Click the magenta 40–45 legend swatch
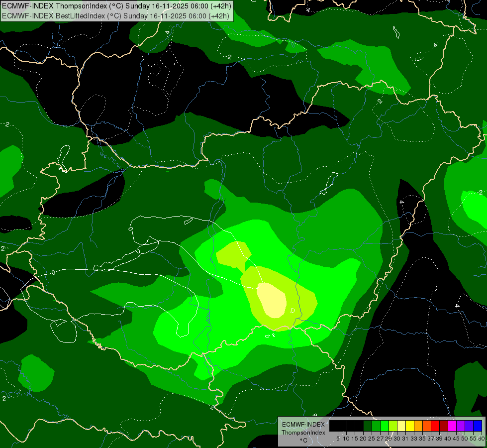487x448 pixels. tap(452, 426)
